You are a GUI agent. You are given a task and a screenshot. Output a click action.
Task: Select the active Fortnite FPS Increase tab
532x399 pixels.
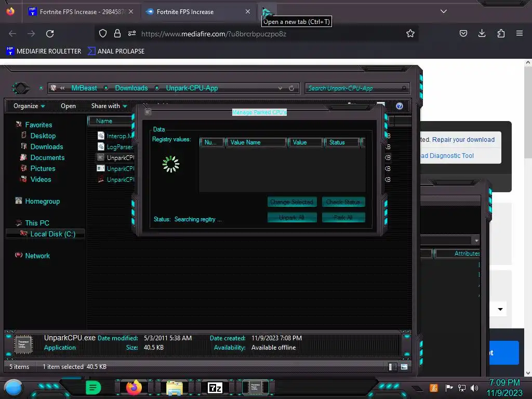pyautogui.click(x=198, y=12)
